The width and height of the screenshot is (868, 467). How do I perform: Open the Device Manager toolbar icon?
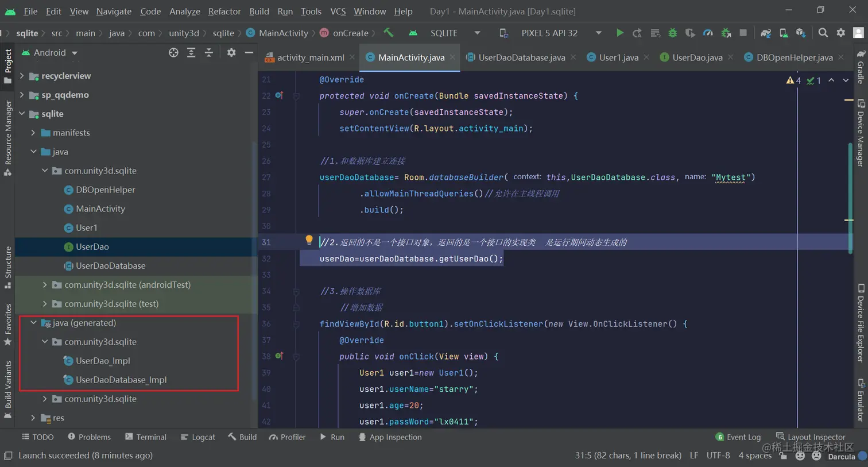[784, 33]
